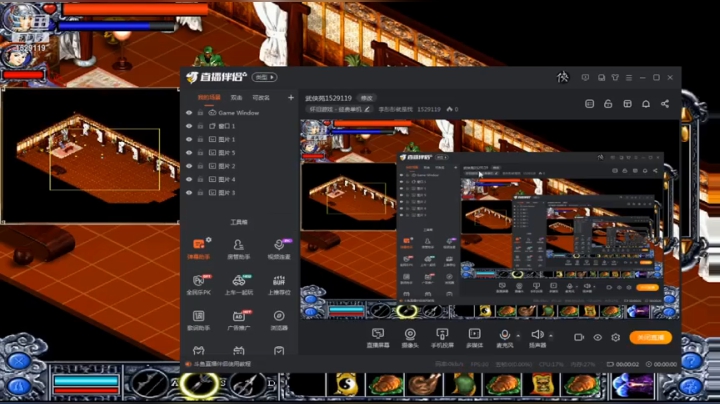Open the 广告推广 tool

238,320
